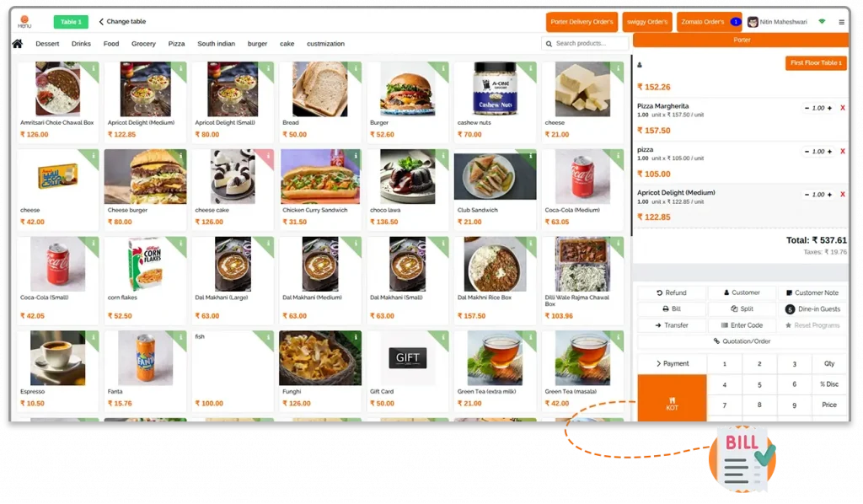Increase Apricot Delight quantity with plus
863x504 pixels.
point(829,194)
